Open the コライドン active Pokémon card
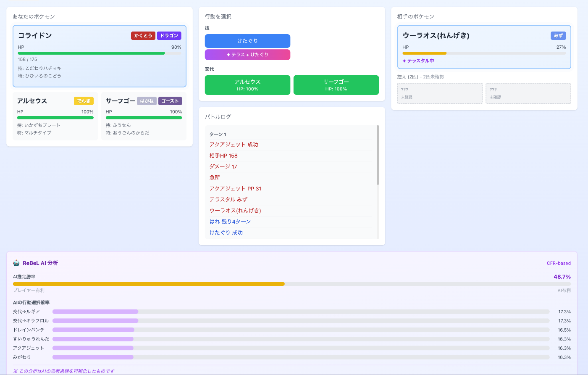This screenshot has height=375, width=588. click(100, 56)
